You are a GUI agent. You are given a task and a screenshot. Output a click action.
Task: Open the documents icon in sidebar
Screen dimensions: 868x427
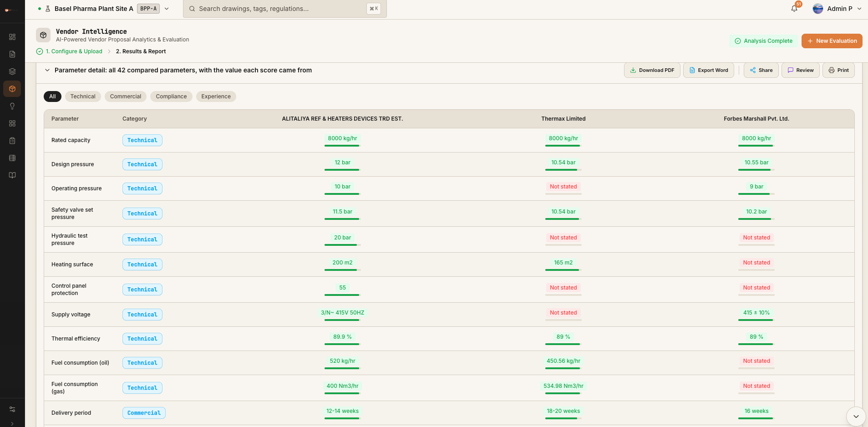[x=12, y=54]
